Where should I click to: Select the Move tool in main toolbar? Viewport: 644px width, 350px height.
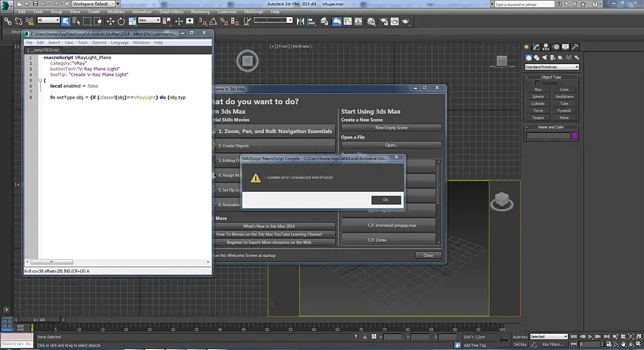110,21
